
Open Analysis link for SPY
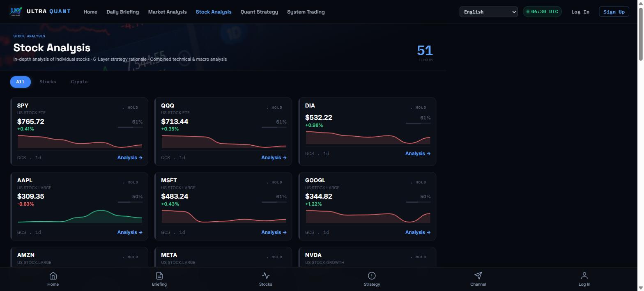tap(130, 158)
